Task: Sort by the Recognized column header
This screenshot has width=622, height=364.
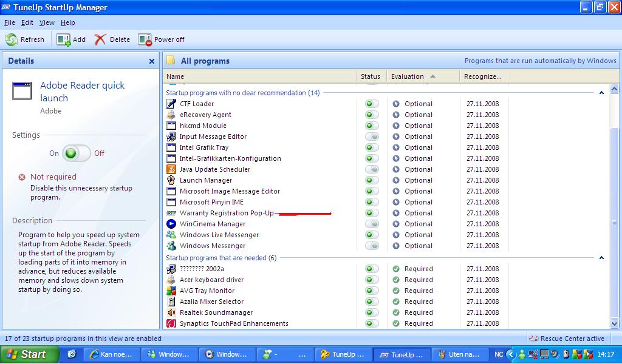Action: (484, 76)
